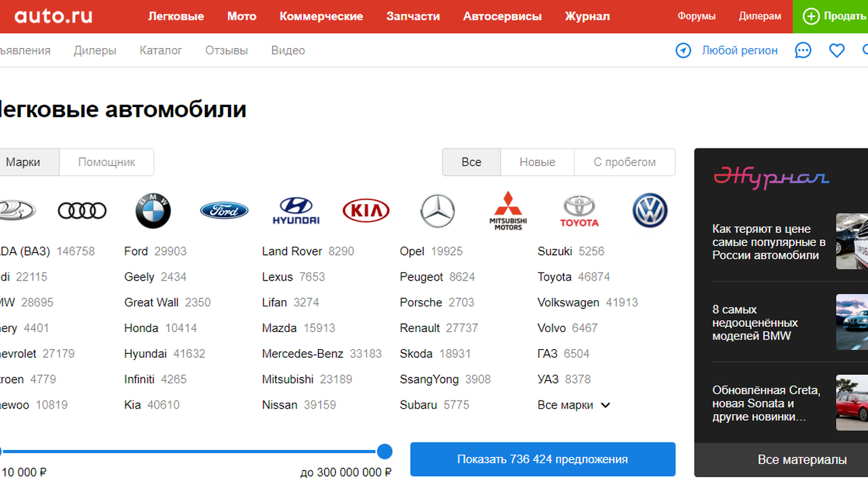
Task: Click the price slider's right handle
Action: [x=384, y=451]
